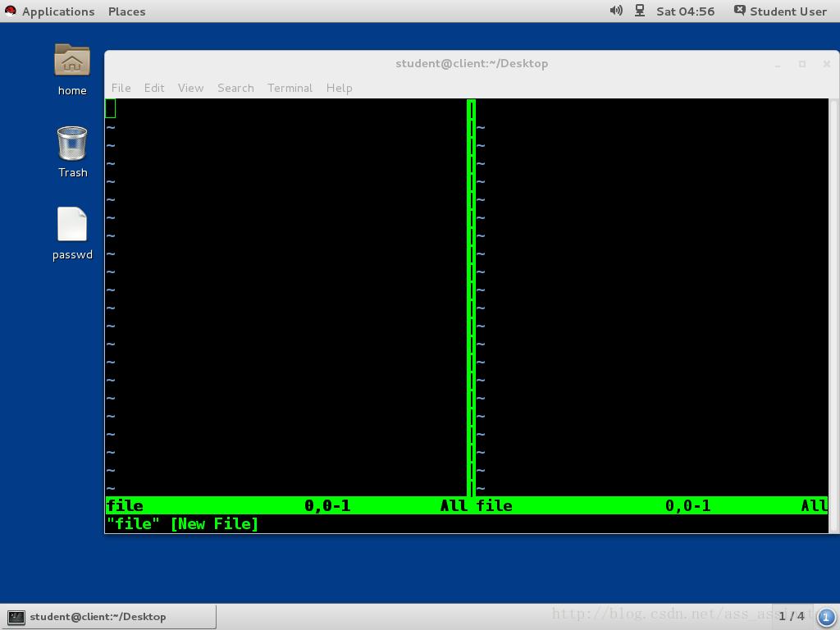Click the chat icon beside Student User

click(739, 11)
